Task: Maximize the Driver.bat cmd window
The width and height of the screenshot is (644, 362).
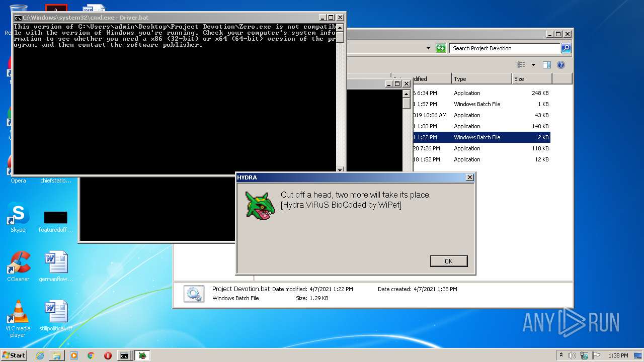Action: point(331,17)
